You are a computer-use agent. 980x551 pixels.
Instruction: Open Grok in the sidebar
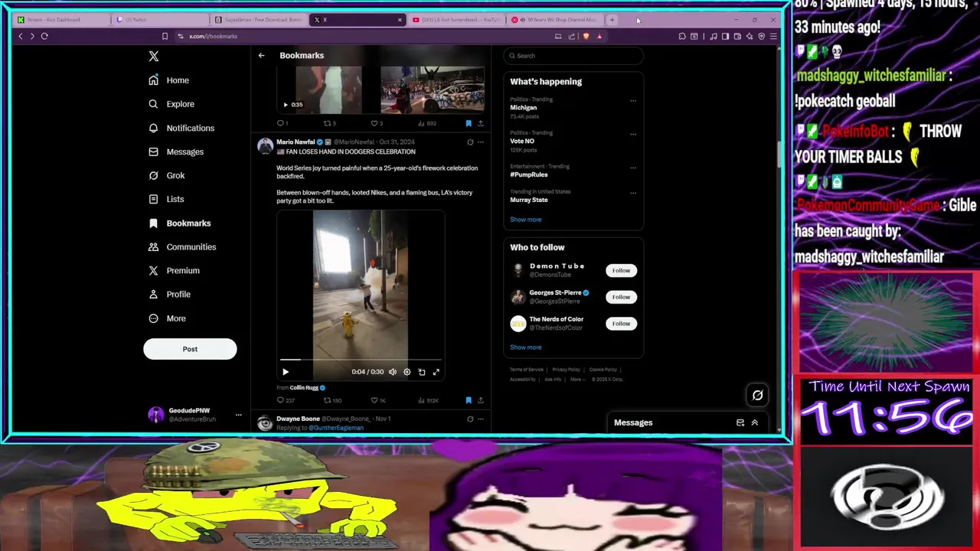167,175
